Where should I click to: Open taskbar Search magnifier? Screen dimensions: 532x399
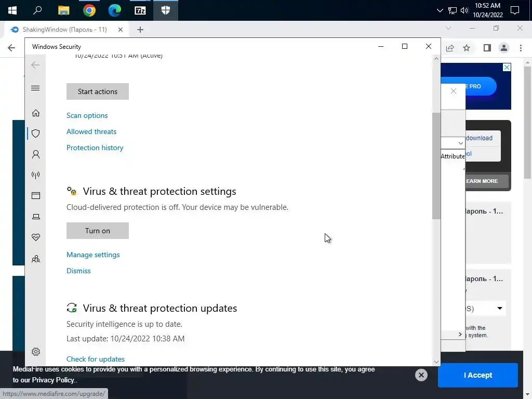point(37,10)
